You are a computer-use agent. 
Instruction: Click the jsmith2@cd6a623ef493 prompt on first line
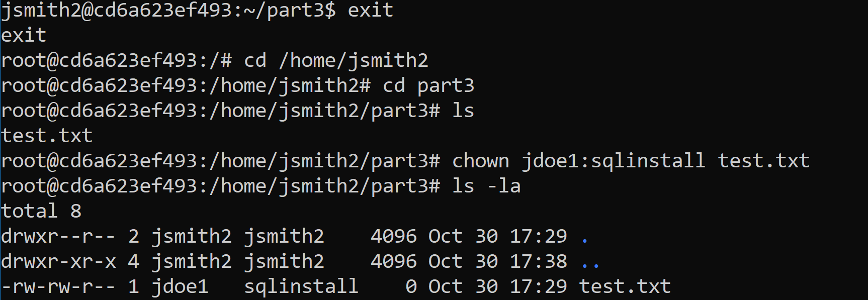115,10
